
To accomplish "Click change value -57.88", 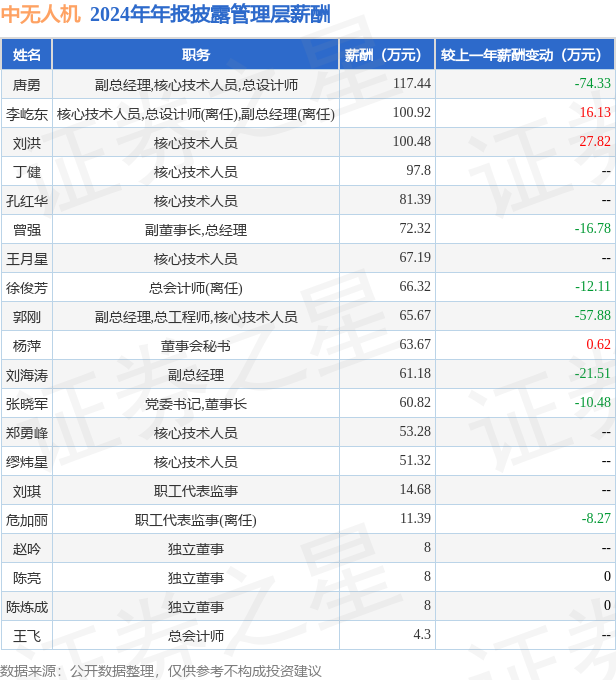I will 593,315.
